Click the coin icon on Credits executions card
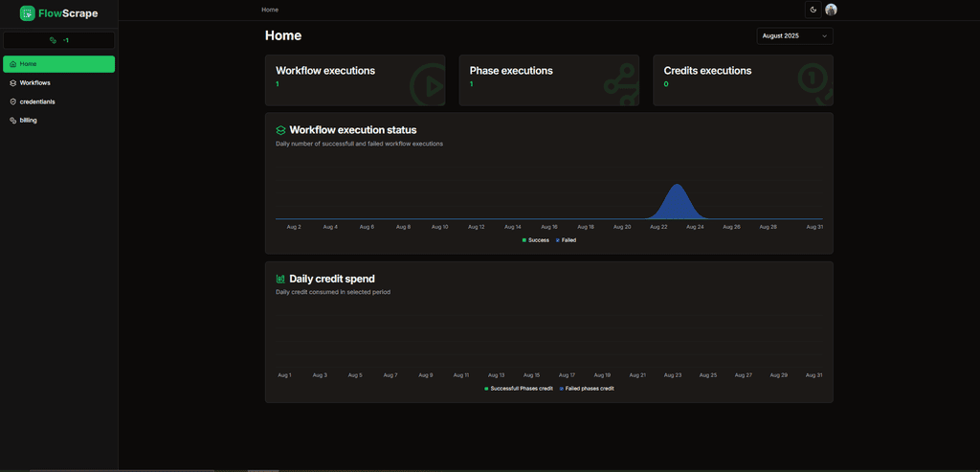This screenshot has height=472, width=980. click(x=813, y=83)
